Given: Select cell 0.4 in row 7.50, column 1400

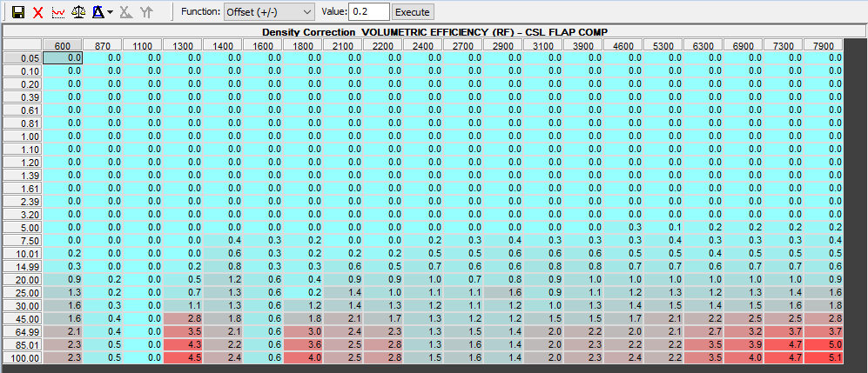Looking at the screenshot, I should click(223, 240).
